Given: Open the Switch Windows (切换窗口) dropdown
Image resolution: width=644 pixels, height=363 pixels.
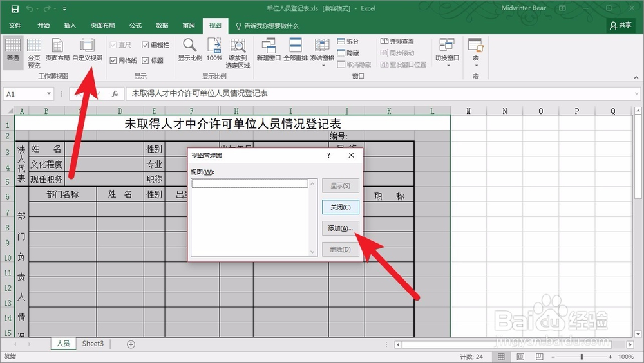Looking at the screenshot, I should [x=447, y=53].
